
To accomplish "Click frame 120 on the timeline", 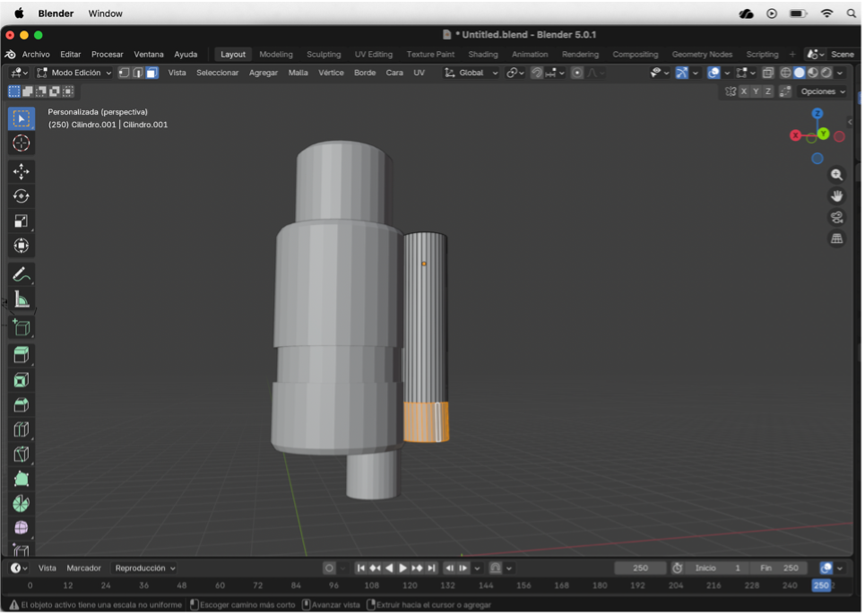I will pyautogui.click(x=410, y=586).
